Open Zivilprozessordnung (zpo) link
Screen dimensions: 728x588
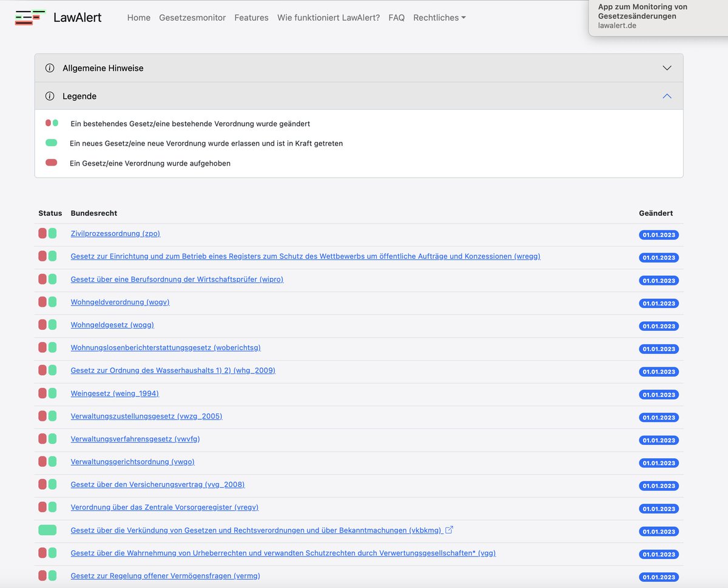pyautogui.click(x=115, y=233)
